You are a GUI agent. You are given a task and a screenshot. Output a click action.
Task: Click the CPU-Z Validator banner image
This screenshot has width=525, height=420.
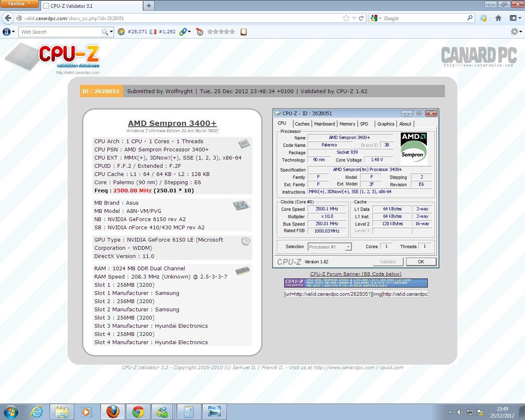pos(356,283)
